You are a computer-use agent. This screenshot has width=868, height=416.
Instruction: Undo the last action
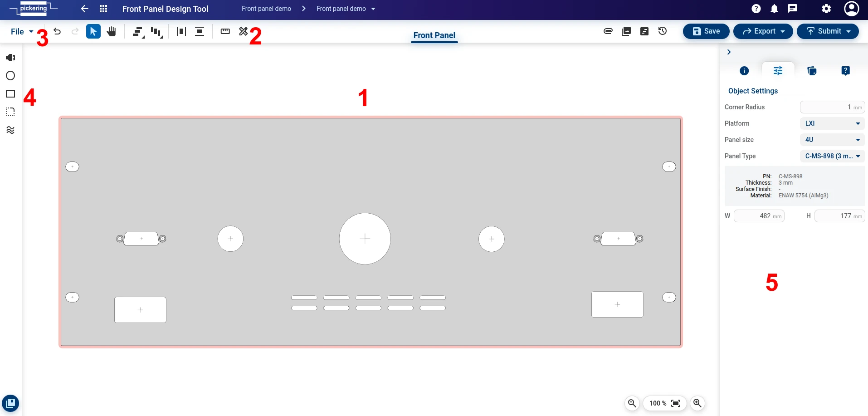click(57, 31)
